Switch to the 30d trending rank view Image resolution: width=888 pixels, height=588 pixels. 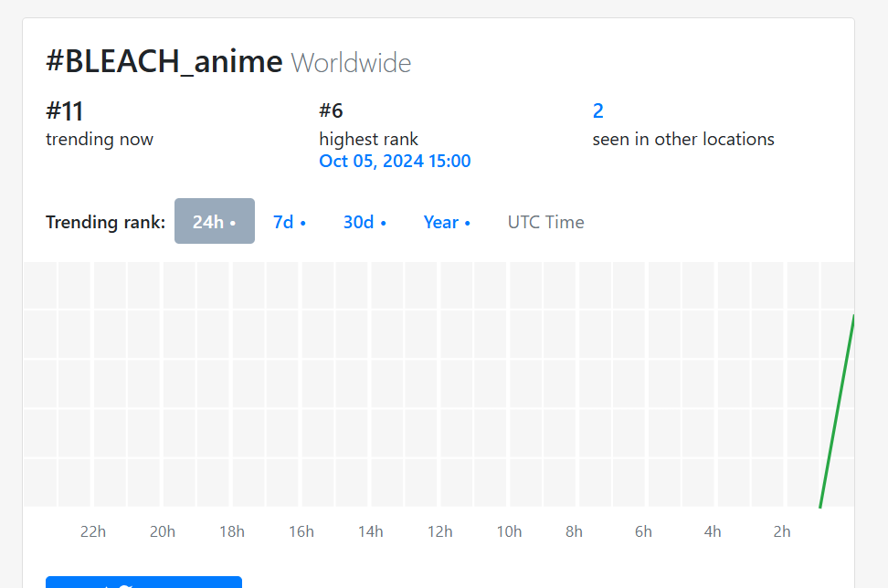(x=365, y=222)
